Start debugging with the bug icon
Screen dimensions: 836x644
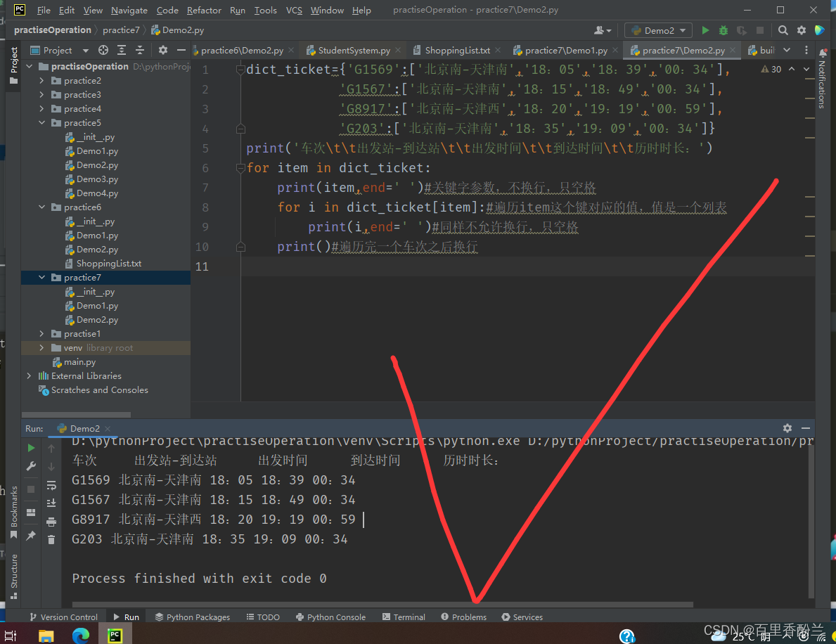(724, 30)
